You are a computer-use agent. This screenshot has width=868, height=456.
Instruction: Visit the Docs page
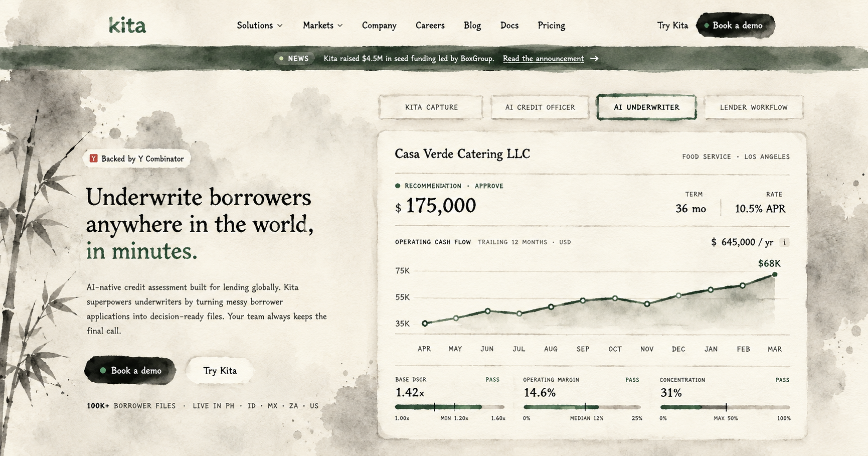tap(509, 25)
